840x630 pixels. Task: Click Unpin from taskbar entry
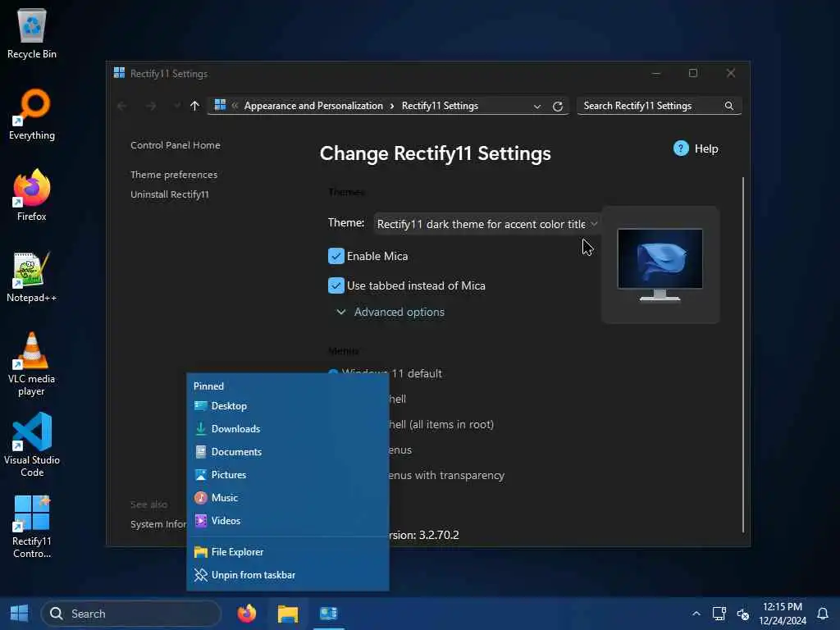pyautogui.click(x=288, y=575)
